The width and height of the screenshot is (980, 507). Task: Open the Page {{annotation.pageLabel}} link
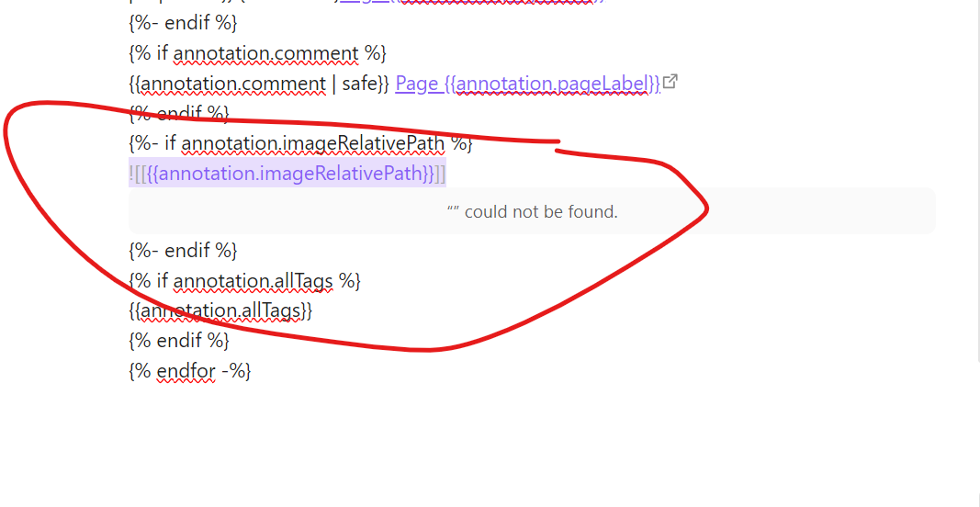click(528, 84)
